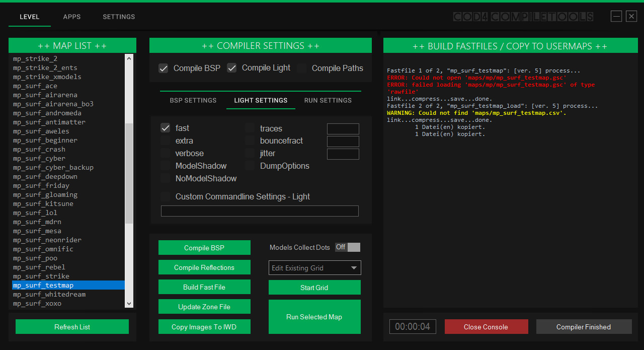Enable the Compile Paths checkbox
Screen dimensions: 644x350
301,68
